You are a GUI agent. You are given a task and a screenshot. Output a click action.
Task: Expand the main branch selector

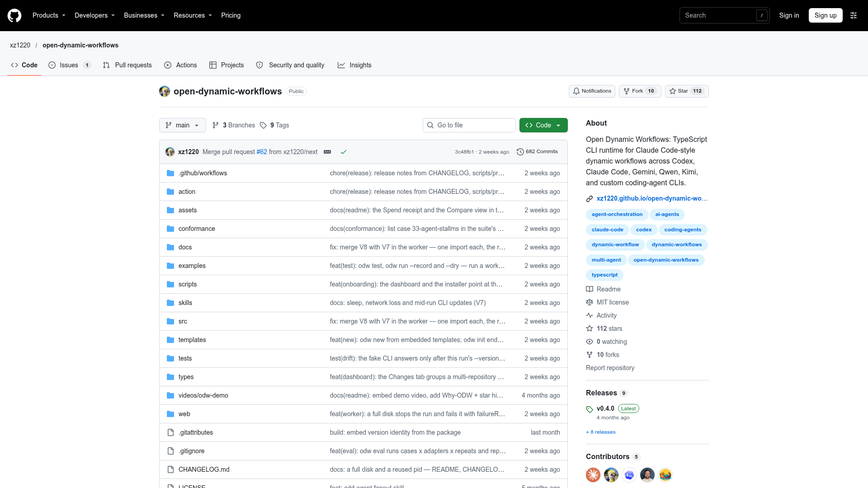pos(183,125)
